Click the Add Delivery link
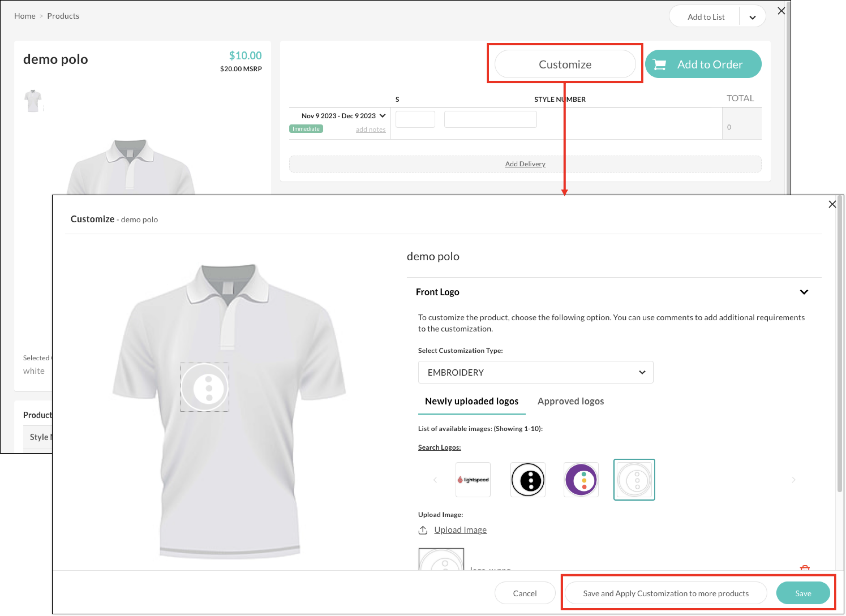Screen dimensions: 846x616 (525, 164)
